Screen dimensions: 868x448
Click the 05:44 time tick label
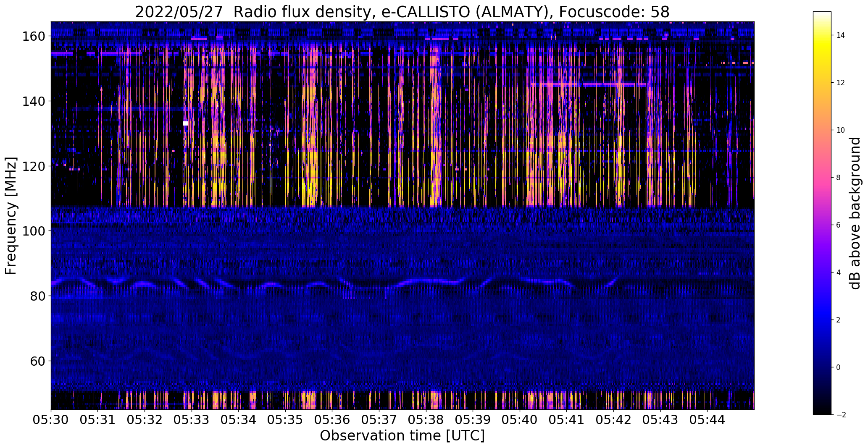(x=708, y=419)
